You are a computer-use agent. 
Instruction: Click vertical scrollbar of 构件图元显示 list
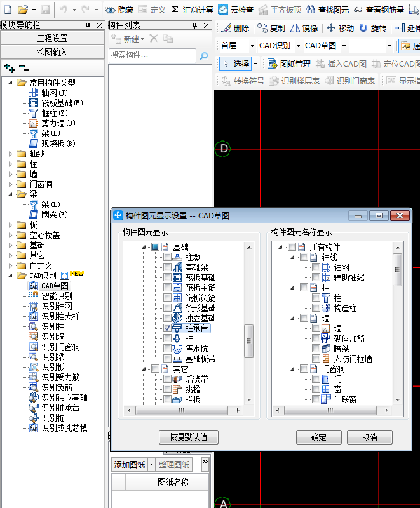[x=249, y=341]
